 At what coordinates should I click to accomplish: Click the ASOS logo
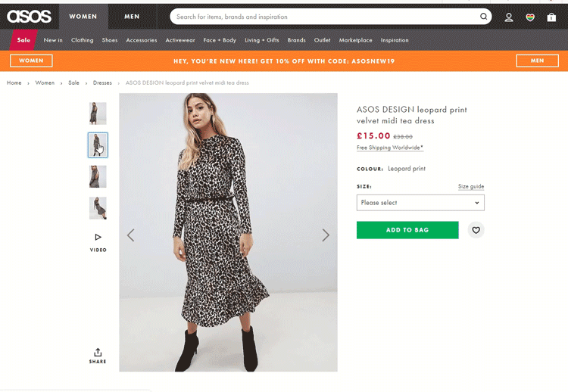pyautogui.click(x=30, y=17)
